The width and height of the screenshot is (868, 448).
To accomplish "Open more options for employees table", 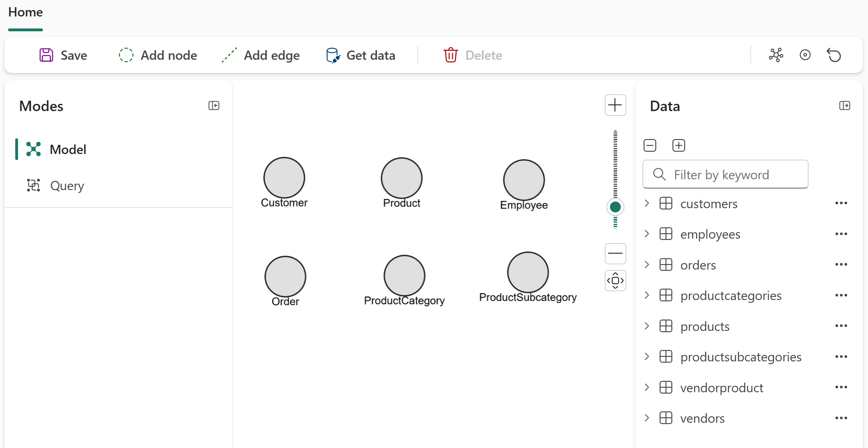I will pos(841,234).
